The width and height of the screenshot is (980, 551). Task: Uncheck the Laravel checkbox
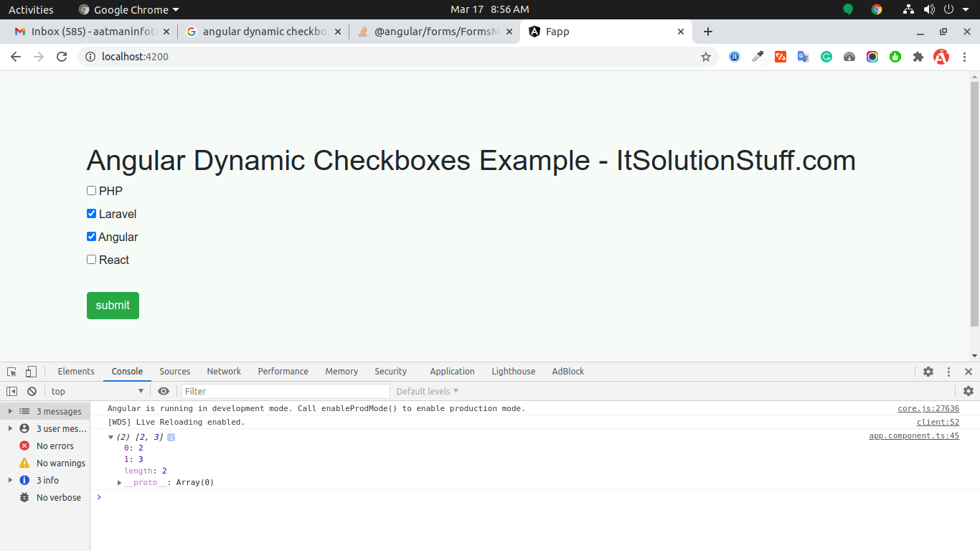point(91,213)
